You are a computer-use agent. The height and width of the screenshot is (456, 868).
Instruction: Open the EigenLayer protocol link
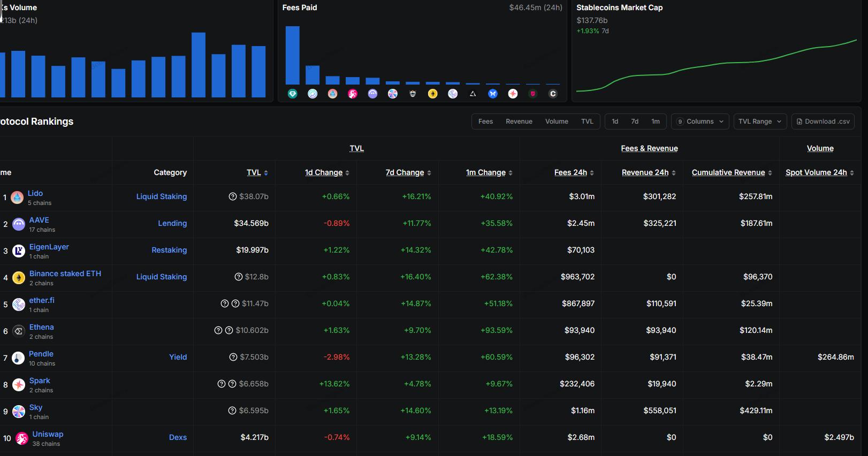[49, 247]
